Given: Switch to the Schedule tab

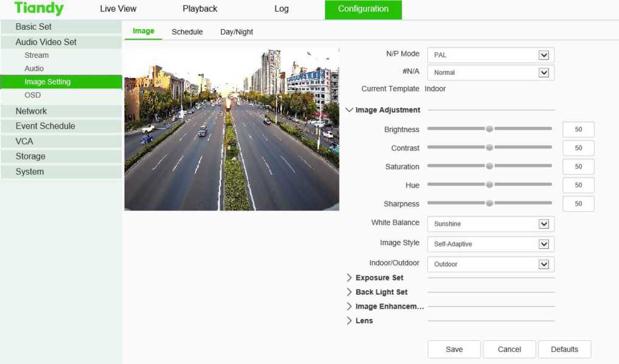Looking at the screenshot, I should (x=187, y=32).
